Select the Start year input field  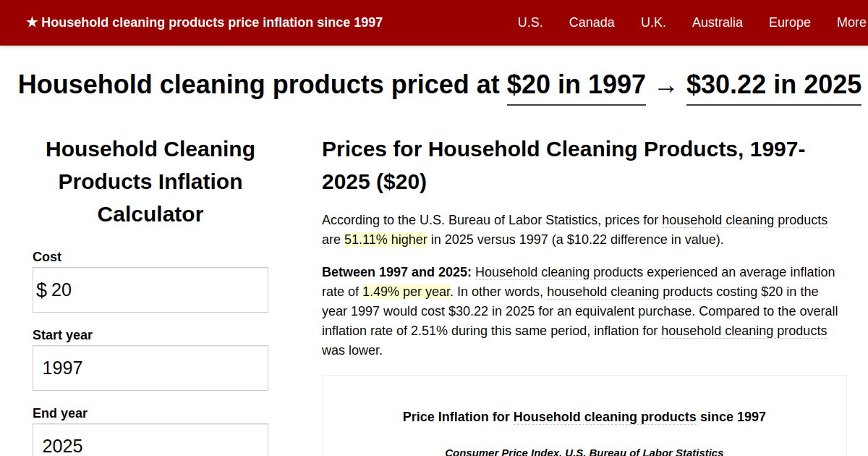point(150,368)
